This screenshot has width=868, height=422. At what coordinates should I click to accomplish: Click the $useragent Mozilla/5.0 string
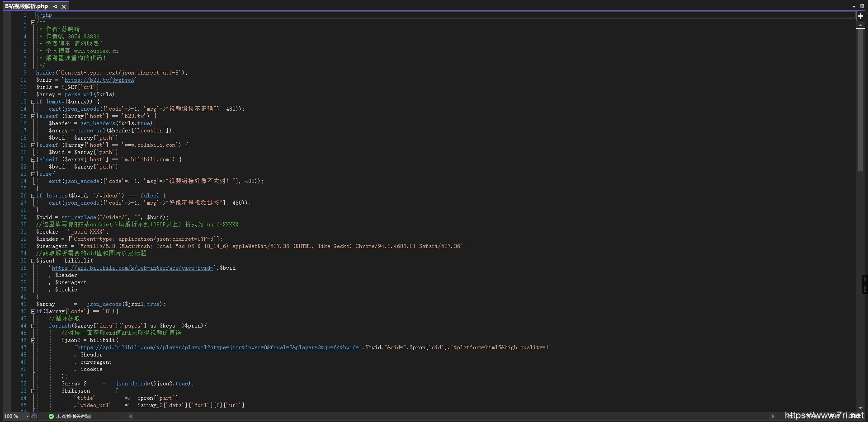[x=270, y=246]
